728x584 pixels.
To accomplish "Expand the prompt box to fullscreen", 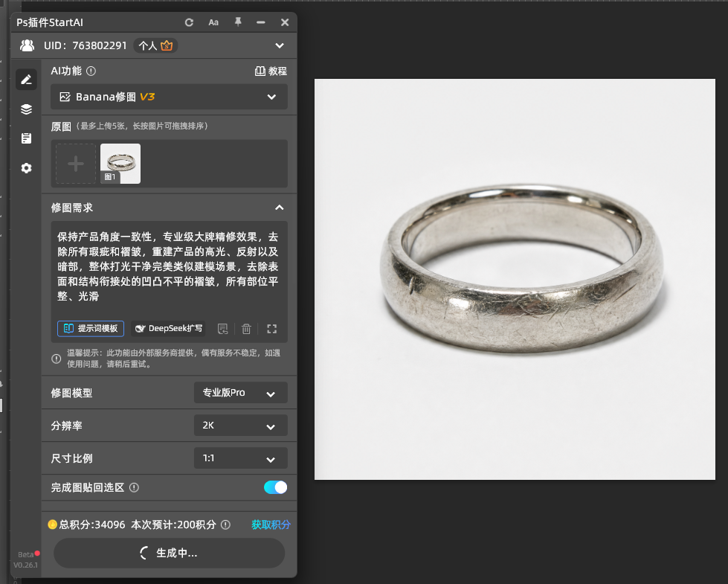I will (272, 329).
